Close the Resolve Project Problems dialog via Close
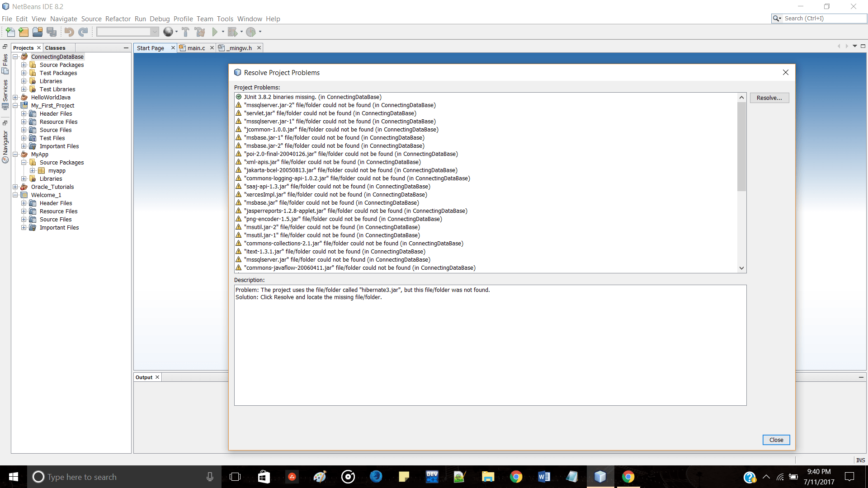The height and width of the screenshot is (488, 868). pyautogui.click(x=776, y=440)
